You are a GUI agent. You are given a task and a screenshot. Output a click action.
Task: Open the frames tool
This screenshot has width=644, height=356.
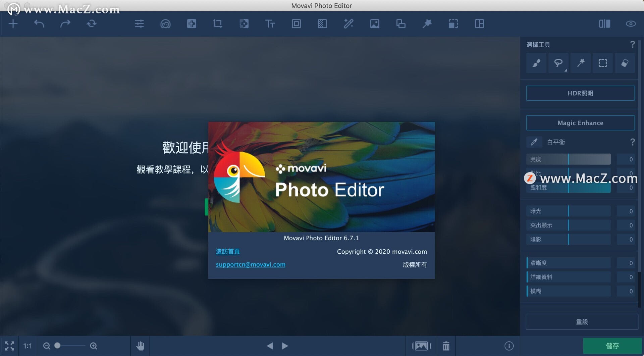coord(296,24)
